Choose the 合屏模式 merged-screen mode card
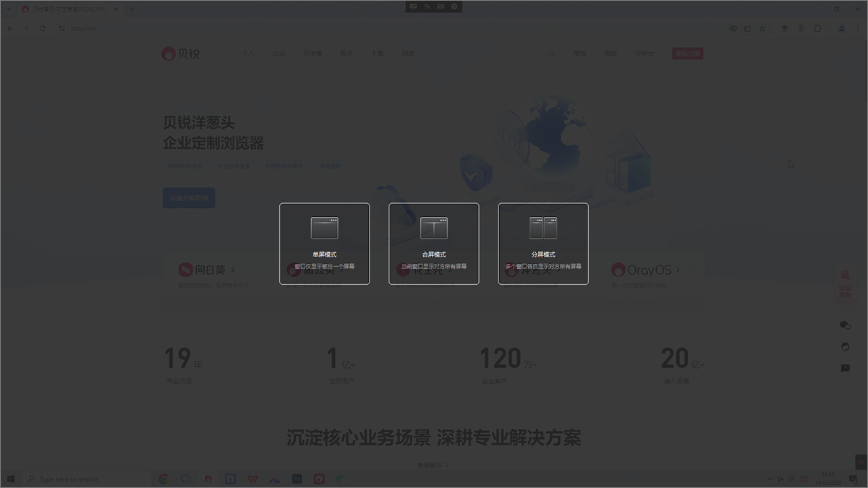Screen dimensions: 868x488 [433, 244]
